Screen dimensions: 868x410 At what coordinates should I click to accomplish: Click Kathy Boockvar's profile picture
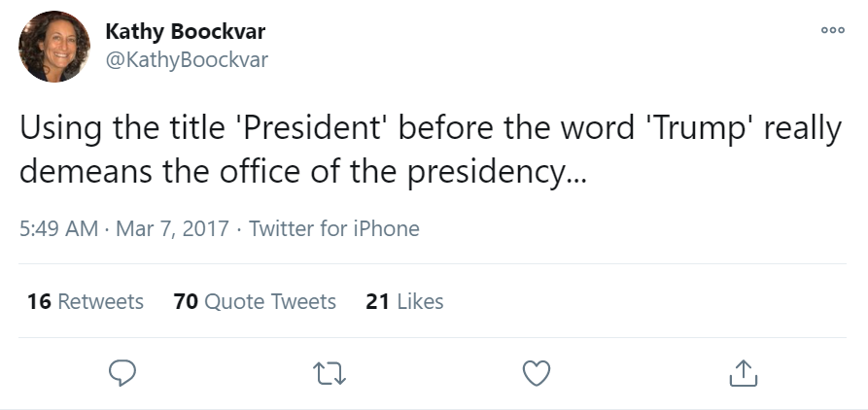coord(55,47)
